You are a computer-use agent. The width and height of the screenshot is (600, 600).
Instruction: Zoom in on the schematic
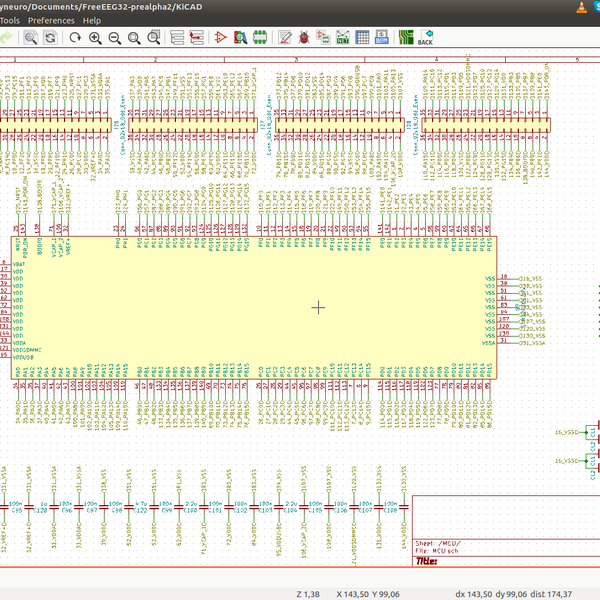[x=95, y=39]
